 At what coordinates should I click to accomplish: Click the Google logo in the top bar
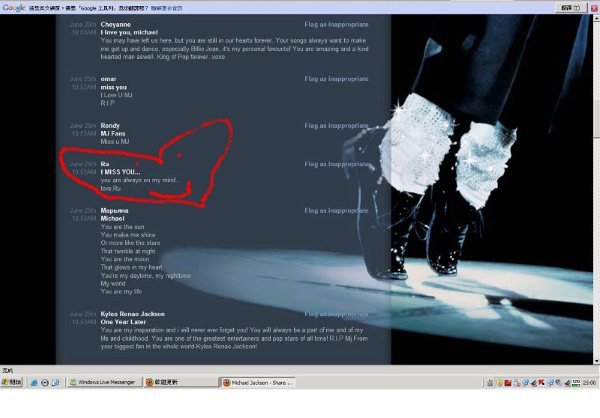(x=14, y=7)
